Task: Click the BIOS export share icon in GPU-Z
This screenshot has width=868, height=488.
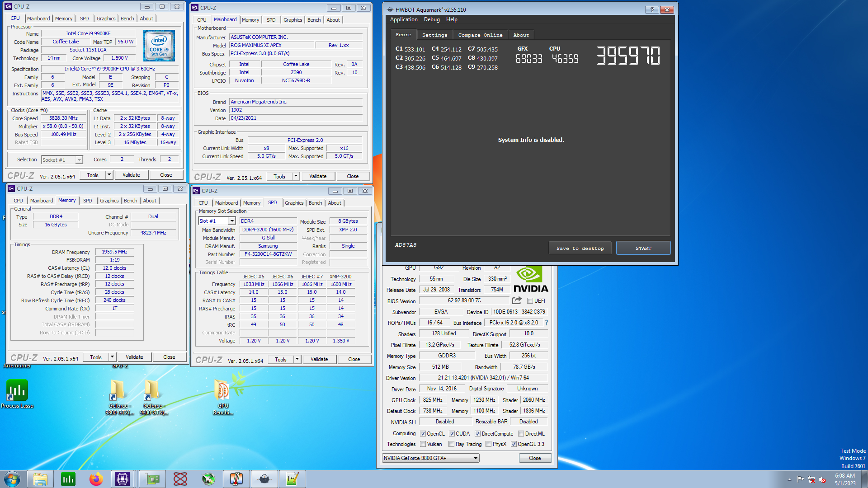Action: click(x=517, y=300)
